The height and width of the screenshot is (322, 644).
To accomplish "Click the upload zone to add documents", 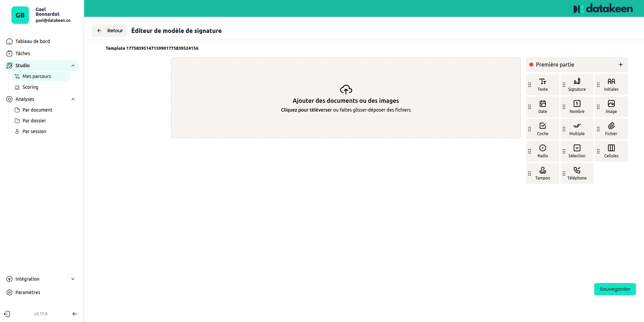I will (346, 98).
